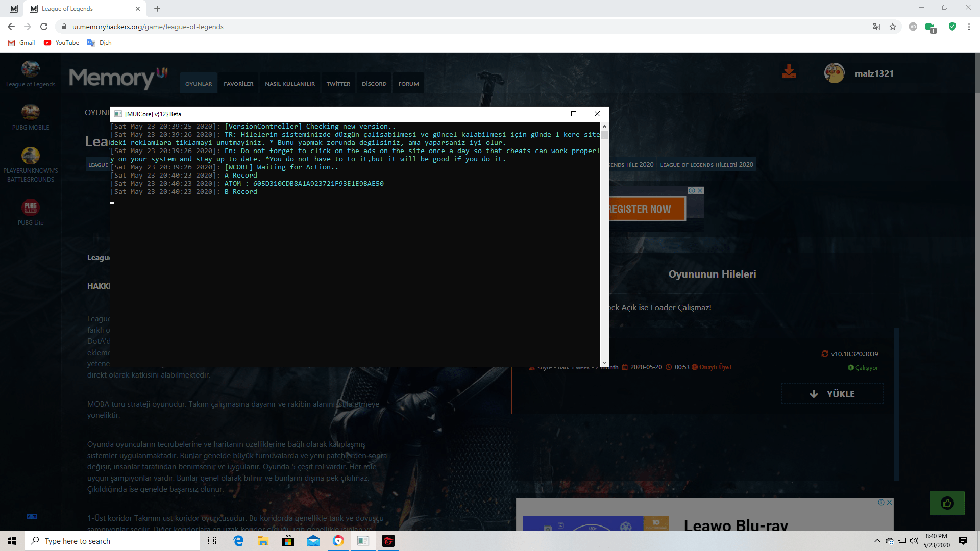Go to FORUM in the site navigation
The height and width of the screenshot is (551, 980).
coord(408,84)
